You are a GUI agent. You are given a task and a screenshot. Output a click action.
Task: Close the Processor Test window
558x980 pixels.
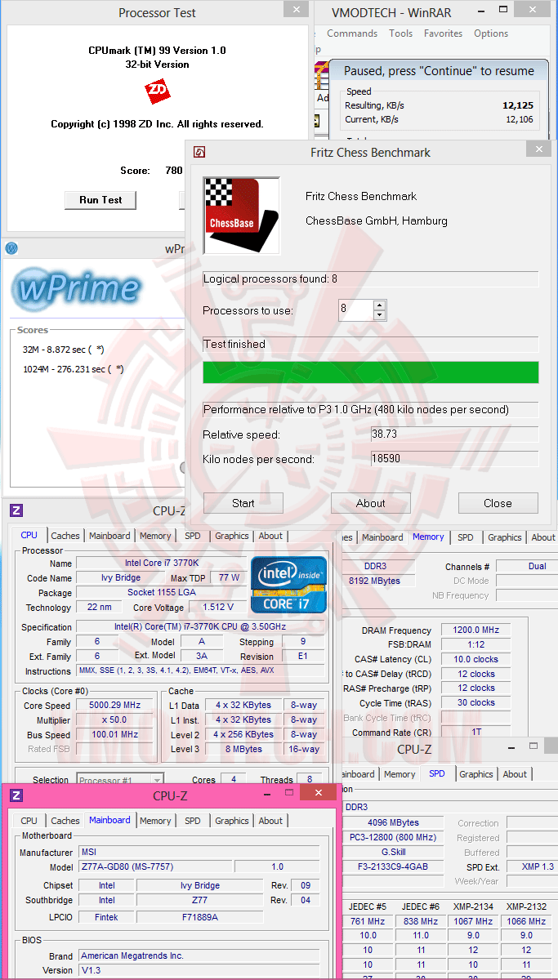coord(296,10)
